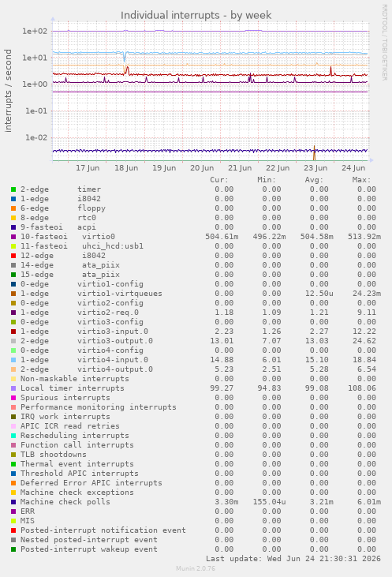The height and width of the screenshot is (577, 392).
Task: Click the TLB shootdowns legend label
Action: 54,455
